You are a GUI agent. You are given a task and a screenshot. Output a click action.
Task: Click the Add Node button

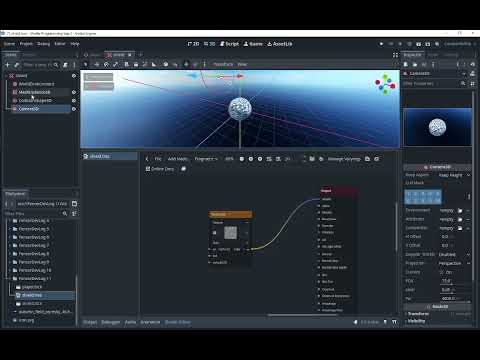[177, 159]
